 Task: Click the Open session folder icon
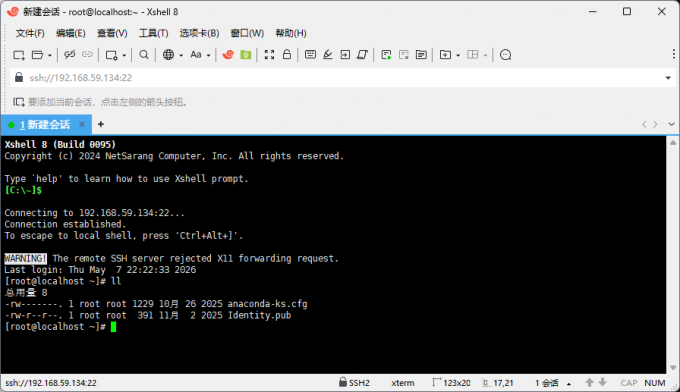38,55
